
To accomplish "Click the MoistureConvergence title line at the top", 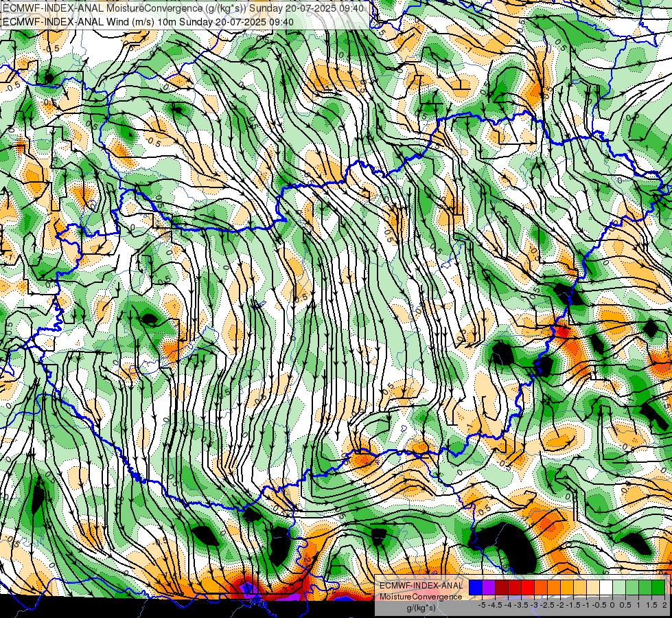I will click(183, 8).
